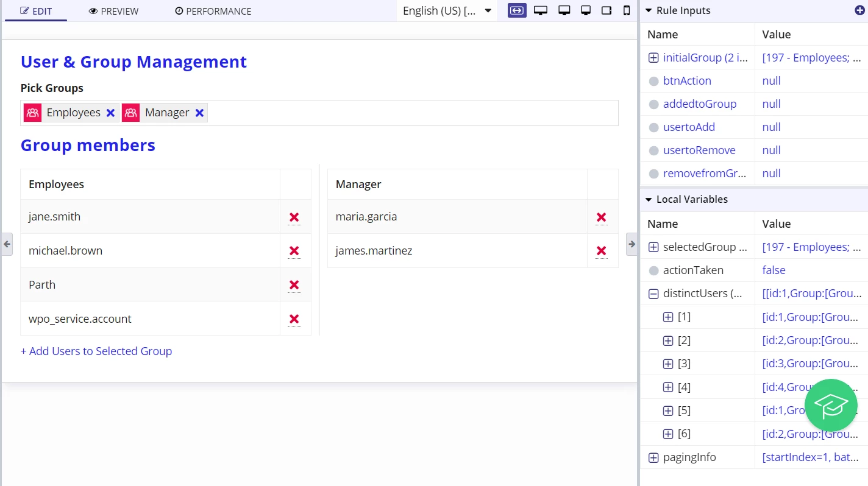This screenshot has height=486, width=868.
Task: Select the fit-to-width preview icon
Action: coord(517,10)
